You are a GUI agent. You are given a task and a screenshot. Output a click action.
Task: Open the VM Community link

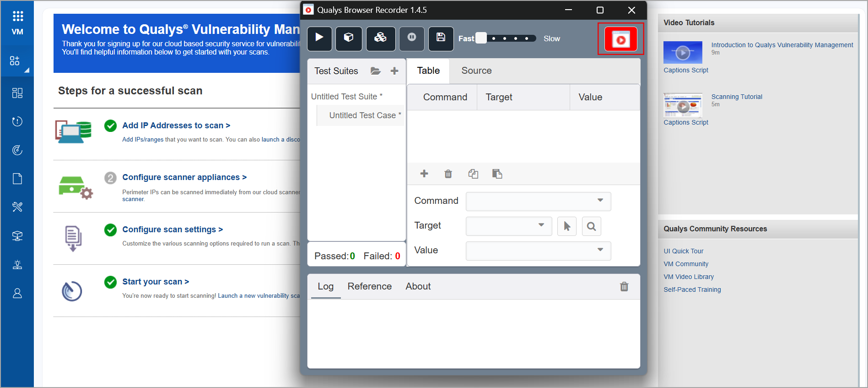(x=686, y=264)
